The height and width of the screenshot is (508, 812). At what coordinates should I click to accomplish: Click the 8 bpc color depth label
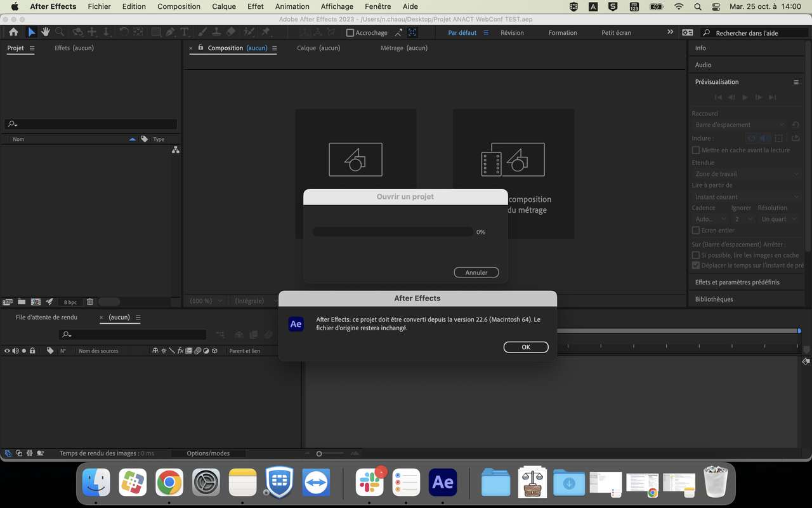pyautogui.click(x=70, y=302)
